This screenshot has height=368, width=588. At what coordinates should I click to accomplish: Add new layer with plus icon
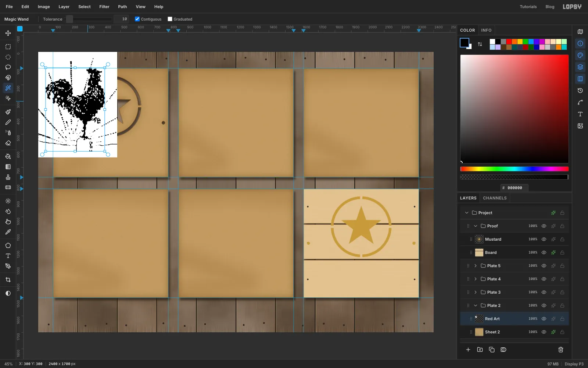point(468,350)
